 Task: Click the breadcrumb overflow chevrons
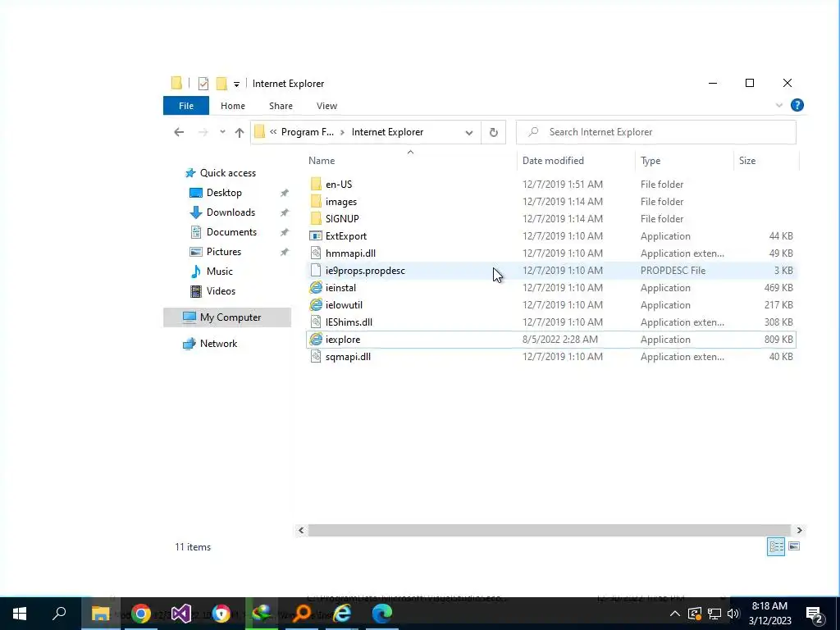[x=273, y=132]
